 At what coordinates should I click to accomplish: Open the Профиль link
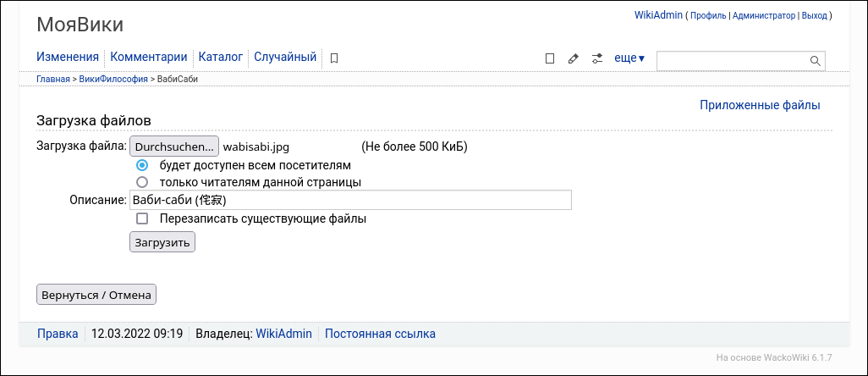(x=708, y=15)
